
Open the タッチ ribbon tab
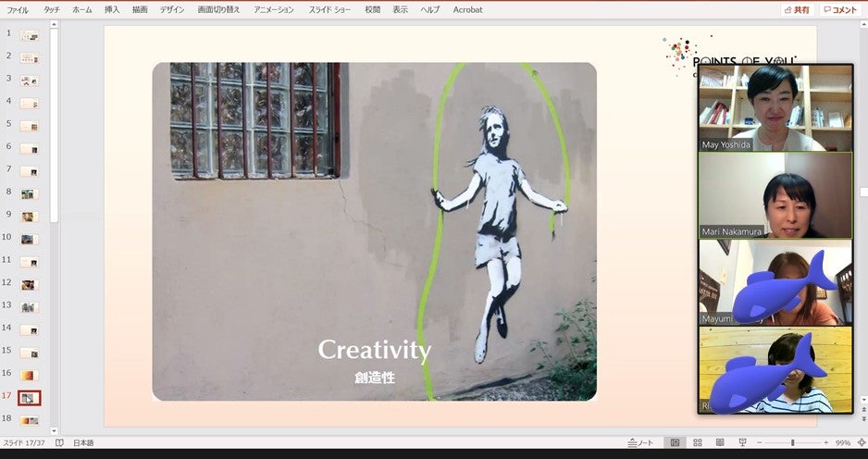point(52,10)
